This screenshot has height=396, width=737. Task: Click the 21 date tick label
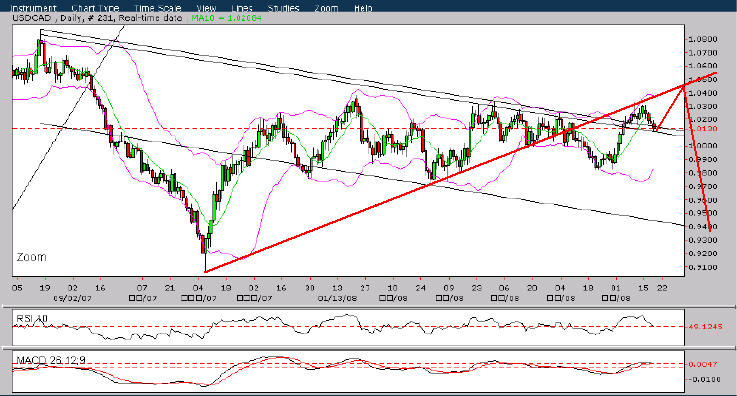170,288
